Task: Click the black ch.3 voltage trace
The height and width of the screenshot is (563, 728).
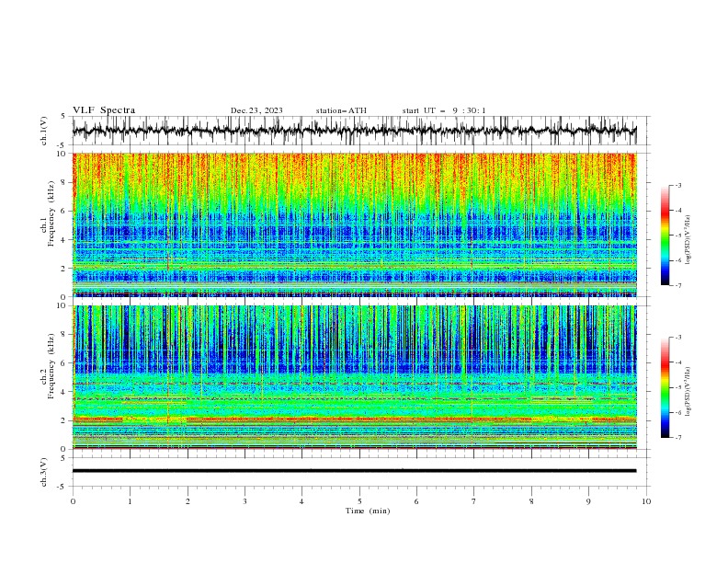Action: (354, 471)
